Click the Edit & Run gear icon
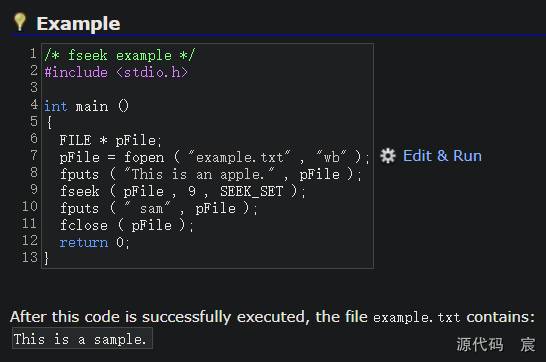Screen dimensions: 546x362 coord(388,156)
